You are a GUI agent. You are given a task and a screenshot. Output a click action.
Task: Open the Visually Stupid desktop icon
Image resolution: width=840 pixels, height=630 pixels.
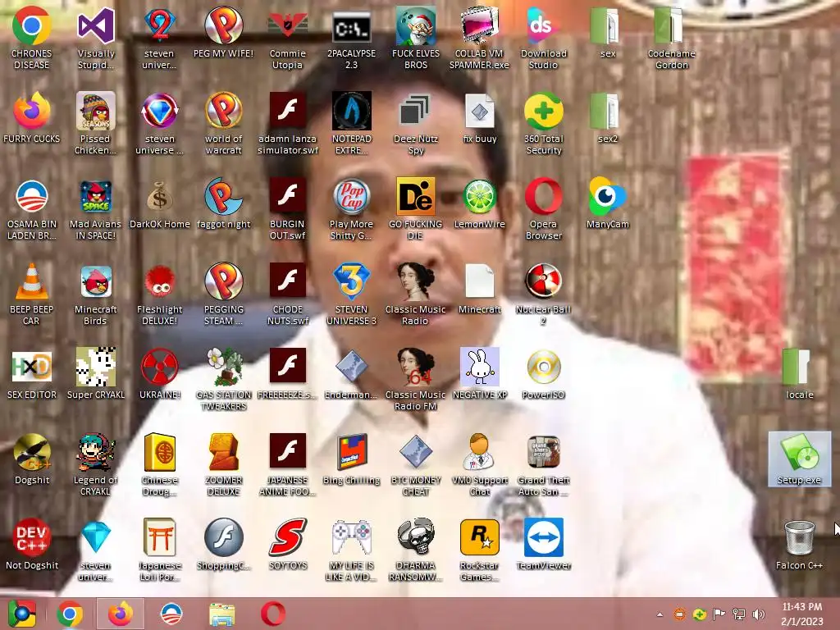pos(96,38)
